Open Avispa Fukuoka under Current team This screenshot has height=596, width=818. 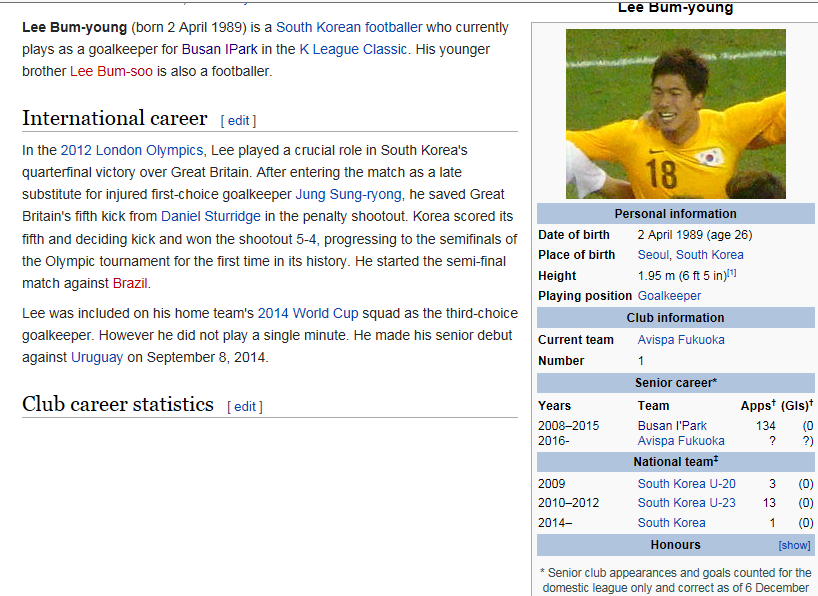point(681,340)
